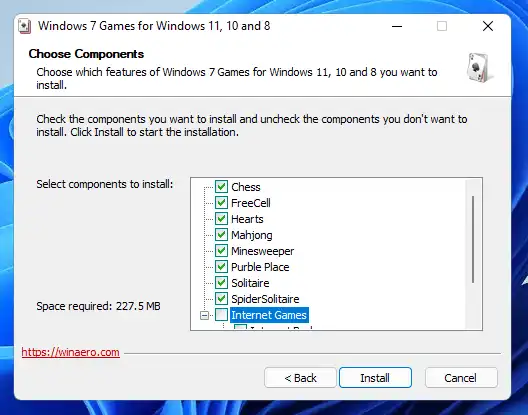Close the installer window

point(488,26)
